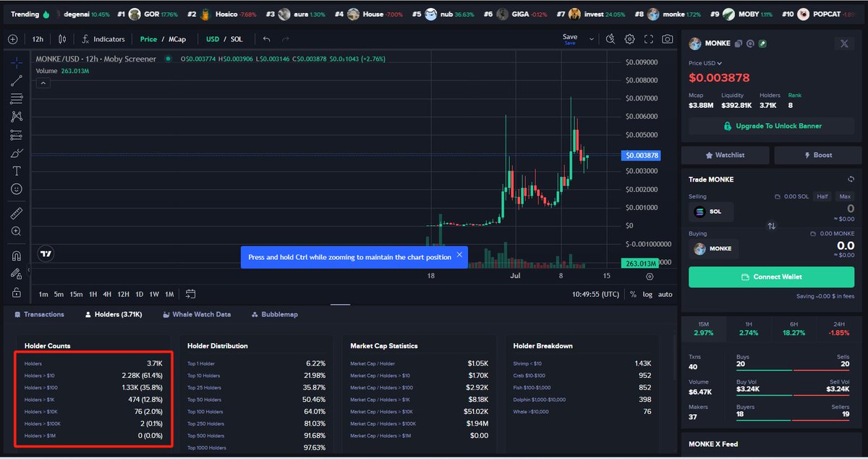Open the quick search tool
This screenshot has height=459, width=868.
coord(610,39)
